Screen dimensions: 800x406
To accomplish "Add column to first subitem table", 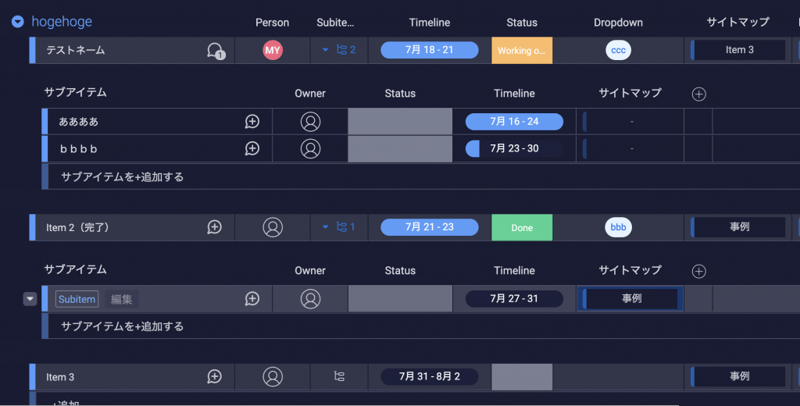I will click(699, 94).
